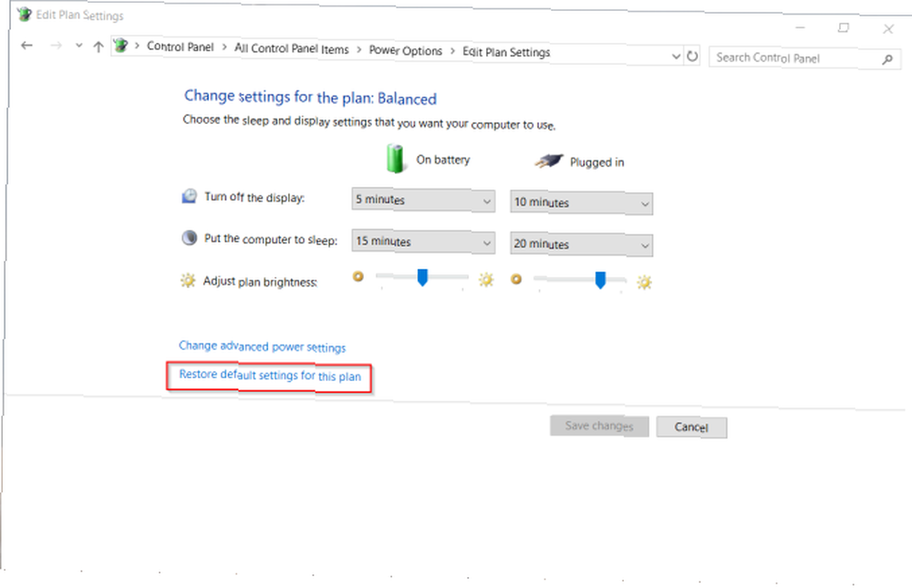The width and height of the screenshot is (912, 588).
Task: Click the 'Plugged in' column label
Action: [596, 162]
